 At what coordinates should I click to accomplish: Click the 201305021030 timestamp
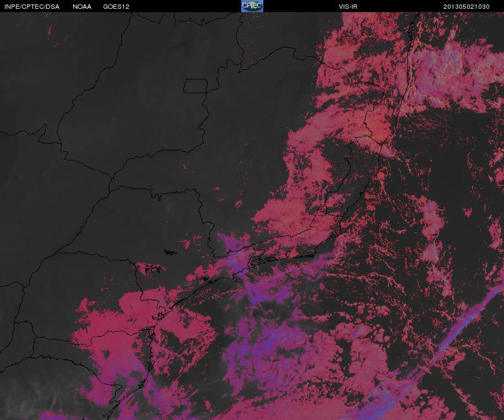coord(467,7)
